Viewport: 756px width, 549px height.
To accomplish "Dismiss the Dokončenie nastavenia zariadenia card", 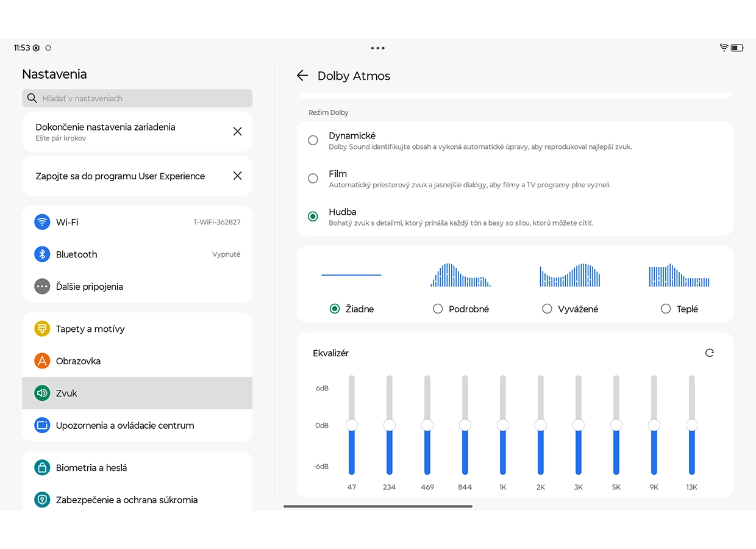I will 238,132.
